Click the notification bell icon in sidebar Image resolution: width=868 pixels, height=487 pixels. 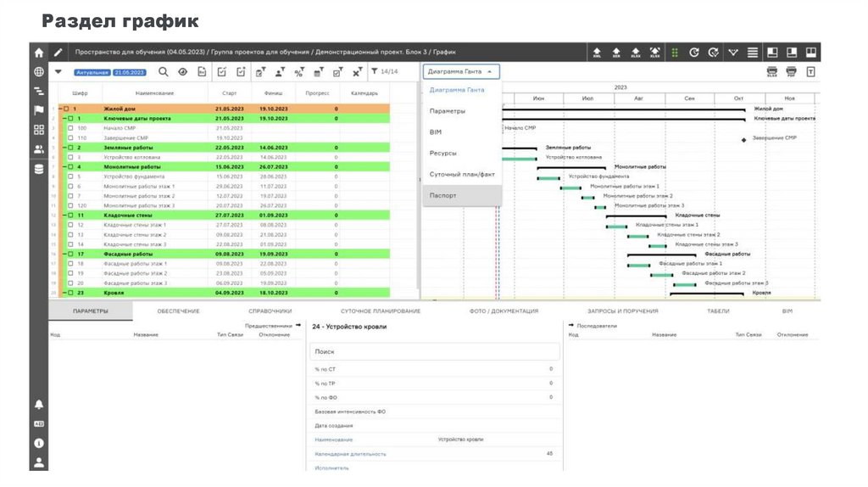tap(38, 404)
